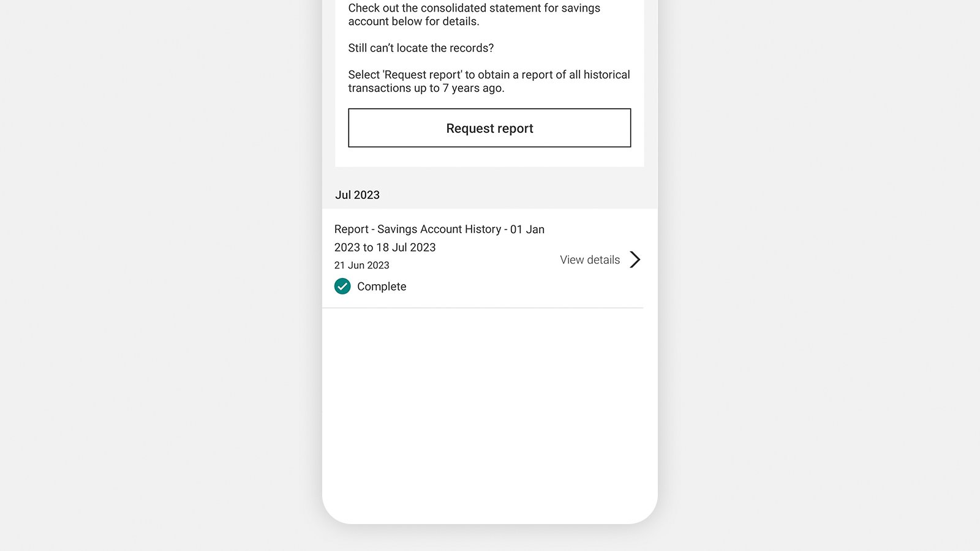The width and height of the screenshot is (980, 551).
Task: Click white card area below Request report button
Action: (489, 157)
